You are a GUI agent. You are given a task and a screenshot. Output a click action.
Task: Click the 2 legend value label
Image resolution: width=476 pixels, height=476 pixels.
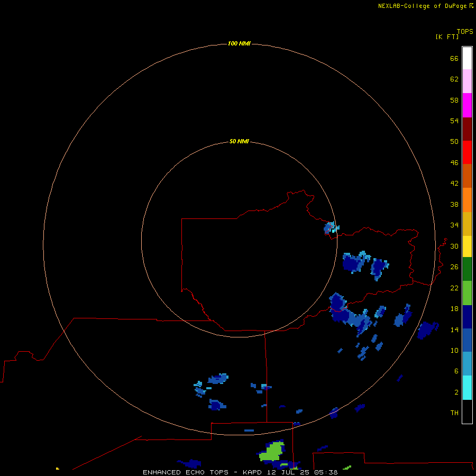(456, 392)
